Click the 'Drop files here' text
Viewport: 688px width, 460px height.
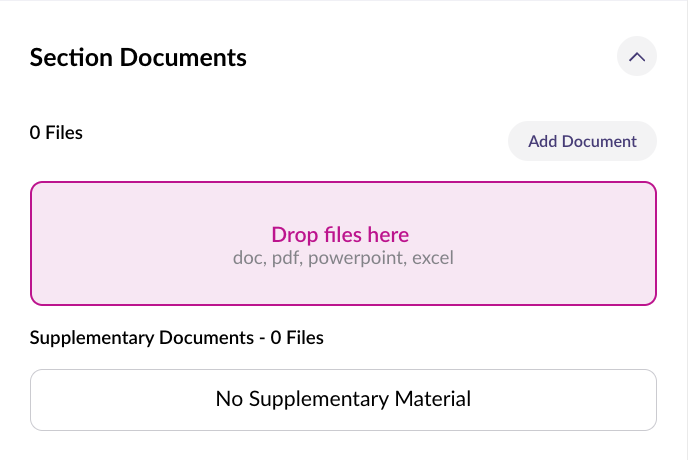(340, 235)
